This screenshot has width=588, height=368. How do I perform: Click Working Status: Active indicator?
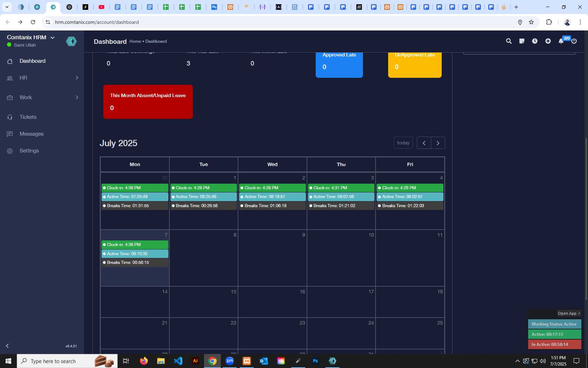[x=555, y=324]
